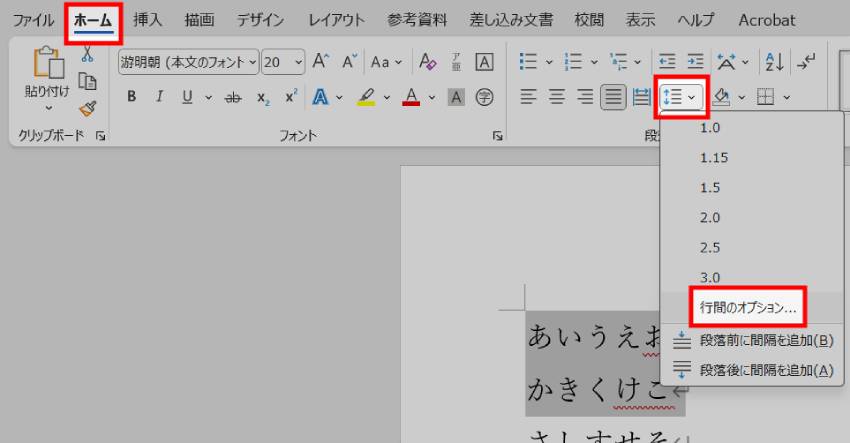Click the Sort A-Z icon
The height and width of the screenshot is (443, 850).
pyautogui.click(x=774, y=61)
